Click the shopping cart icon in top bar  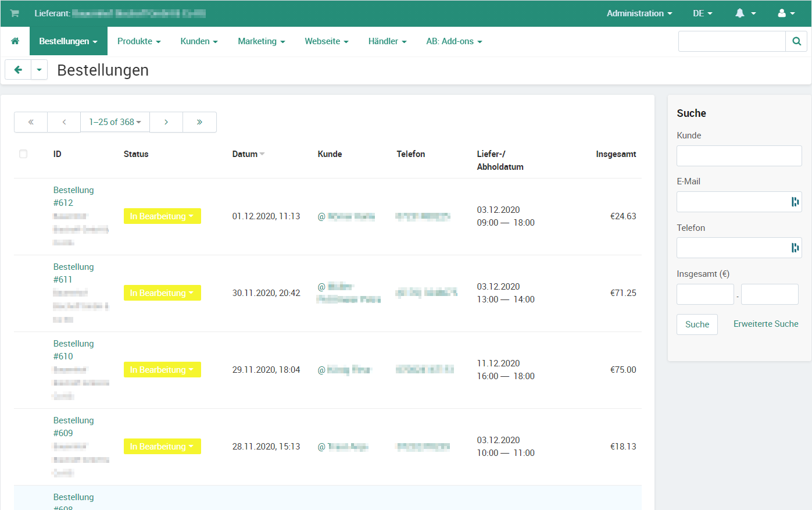pos(15,13)
